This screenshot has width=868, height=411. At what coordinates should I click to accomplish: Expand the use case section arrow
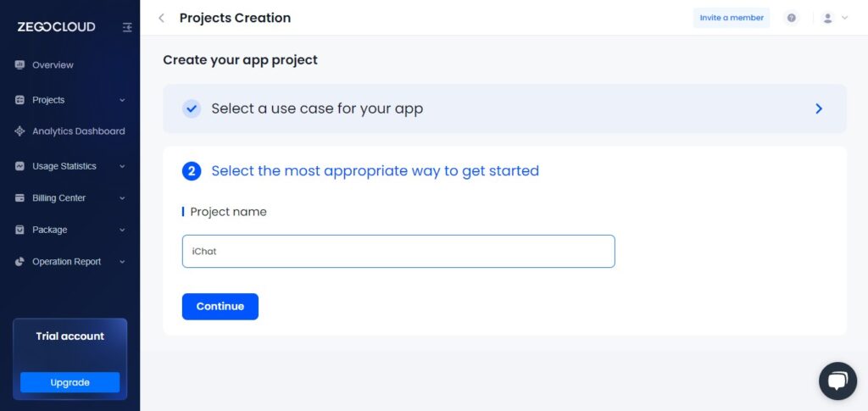pyautogui.click(x=819, y=108)
